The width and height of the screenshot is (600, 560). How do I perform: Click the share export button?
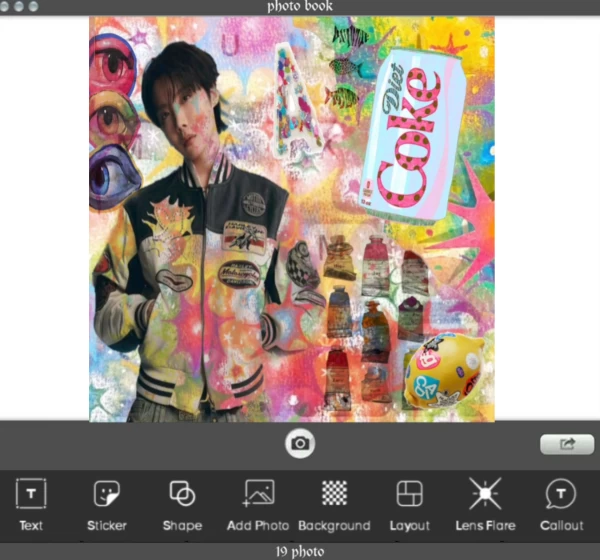click(567, 444)
